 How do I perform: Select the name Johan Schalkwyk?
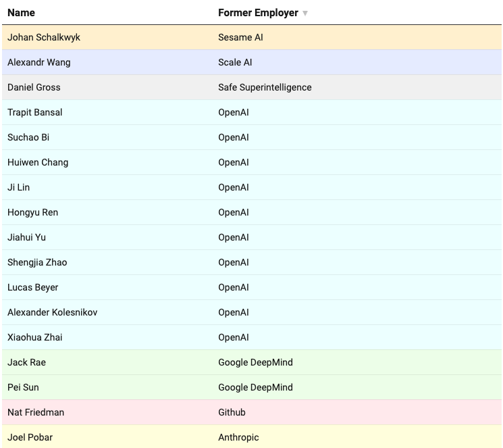tap(44, 37)
